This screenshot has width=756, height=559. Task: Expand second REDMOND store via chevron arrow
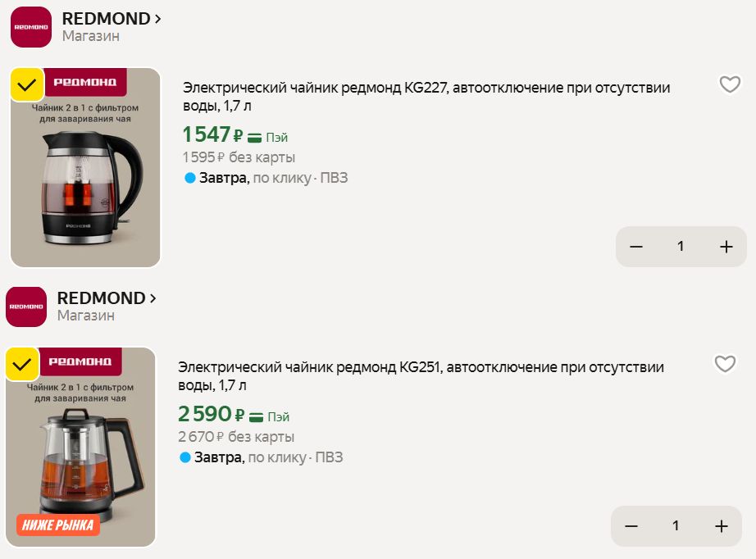point(153,298)
